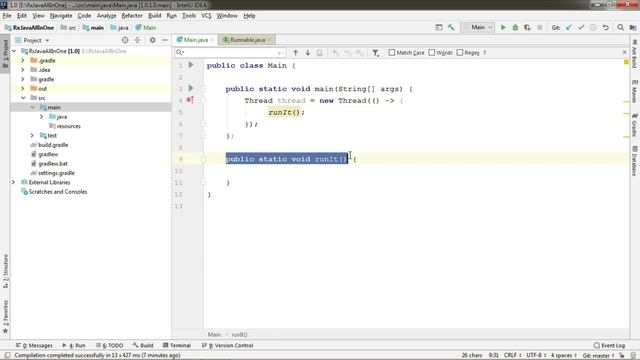This screenshot has height=360, width=640.
Task: Expand the java folder
Action: 42,117
